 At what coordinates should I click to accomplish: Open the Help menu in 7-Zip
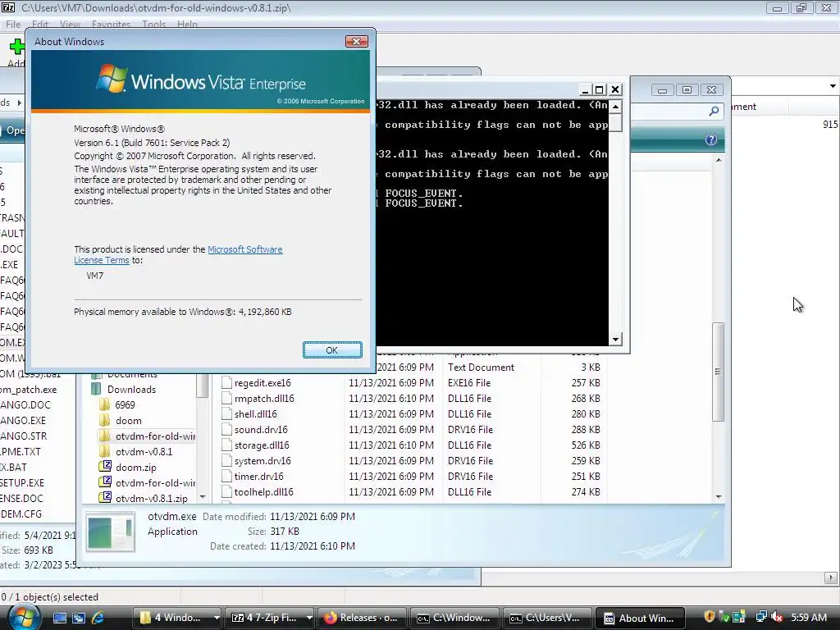click(187, 24)
